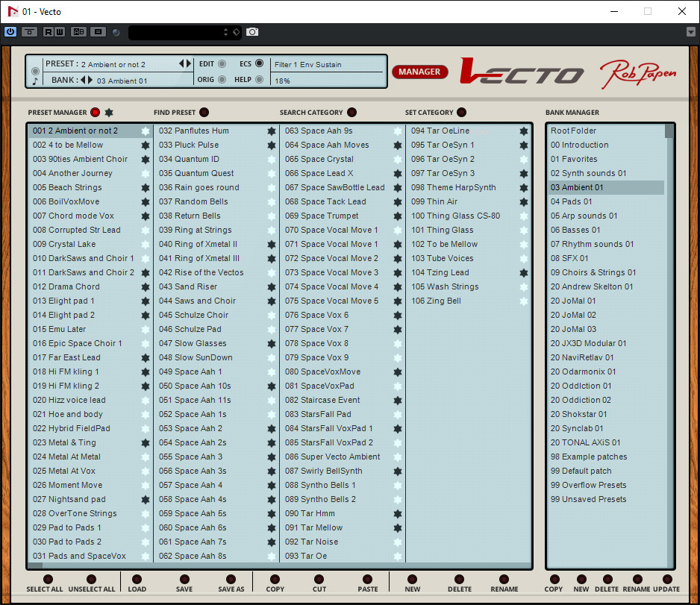This screenshot has width=700, height=605.
Task: Select the 09 Choirs & Strings 01 bank
Action: coord(593,273)
